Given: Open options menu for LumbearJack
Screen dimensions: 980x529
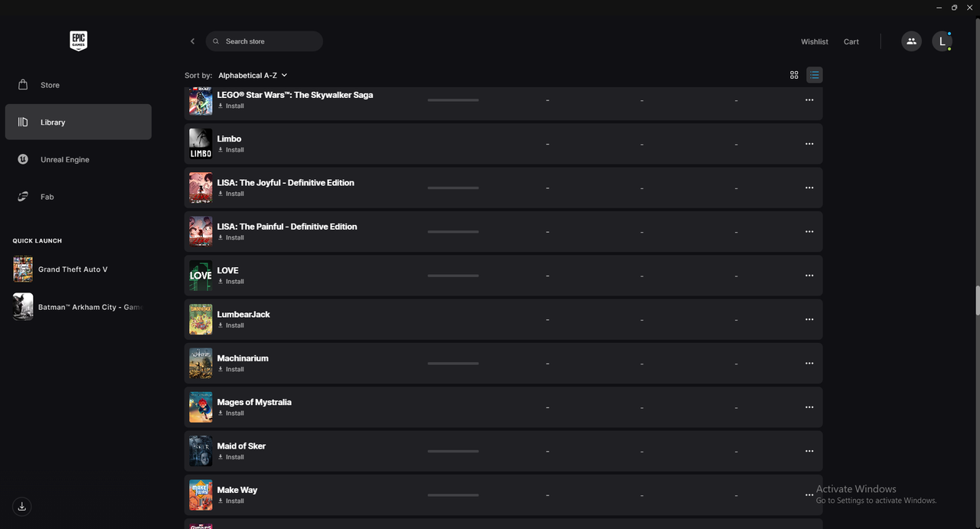Looking at the screenshot, I should point(809,319).
